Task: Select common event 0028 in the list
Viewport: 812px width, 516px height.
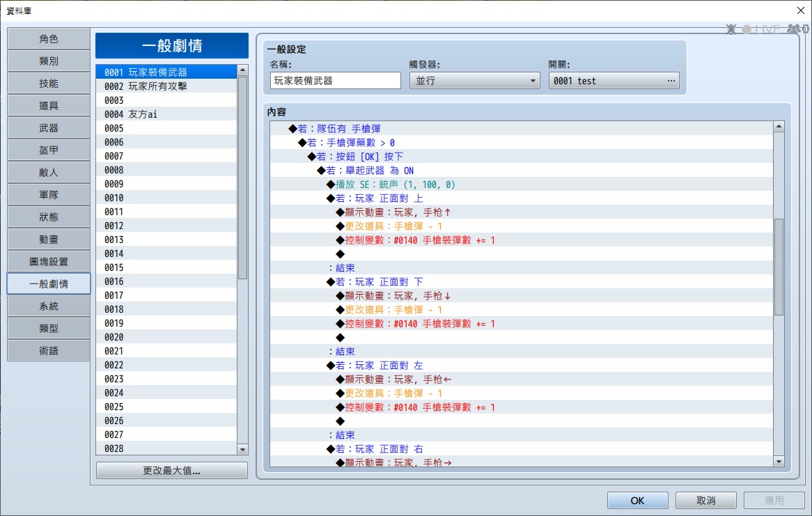Action: (166, 448)
